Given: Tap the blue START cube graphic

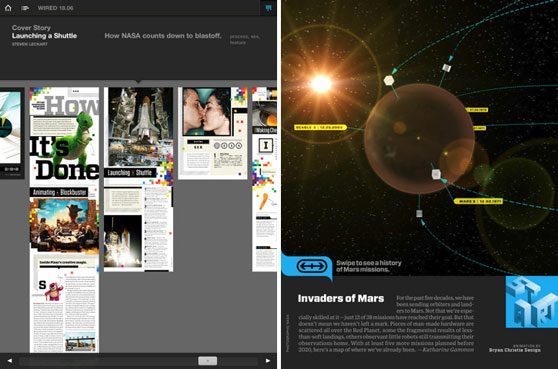Looking at the screenshot, I should pos(532,302).
